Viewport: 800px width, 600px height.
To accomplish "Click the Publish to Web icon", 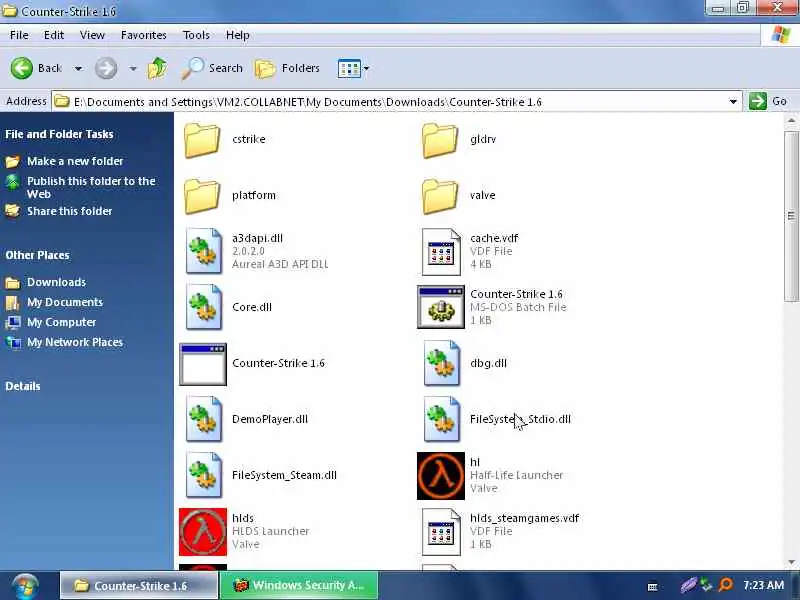I will (12, 182).
